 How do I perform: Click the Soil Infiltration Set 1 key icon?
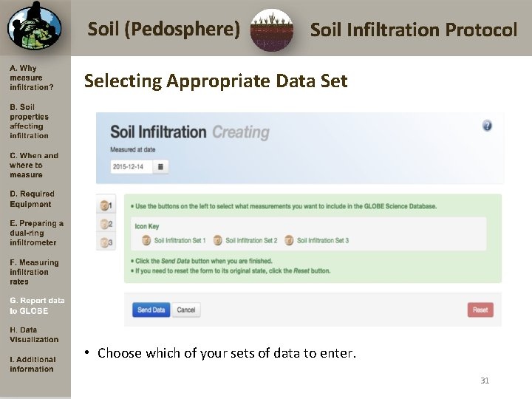(x=146, y=240)
